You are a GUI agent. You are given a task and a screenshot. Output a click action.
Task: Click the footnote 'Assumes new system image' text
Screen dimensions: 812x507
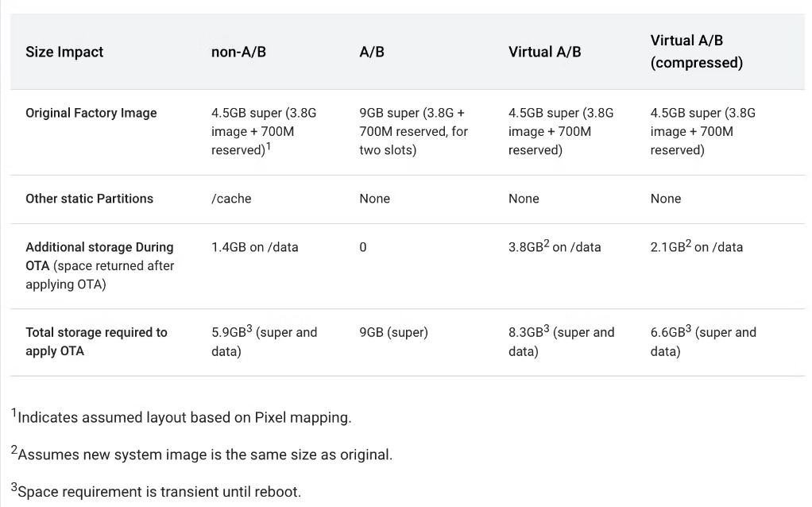tap(202, 455)
